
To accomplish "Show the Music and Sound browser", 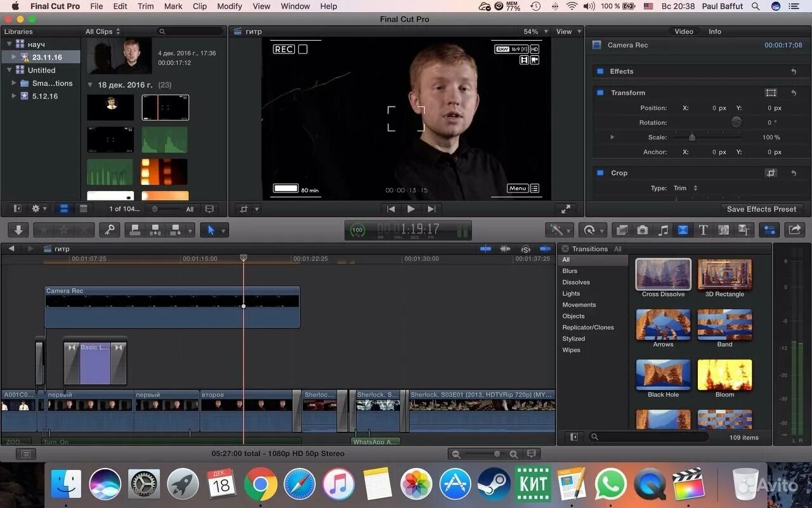I will [663, 230].
